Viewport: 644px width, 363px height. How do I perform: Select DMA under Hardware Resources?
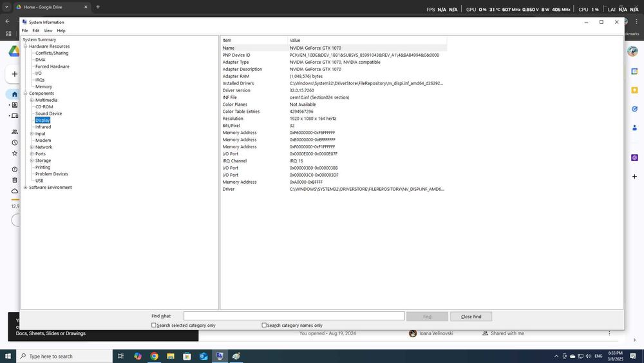click(40, 60)
